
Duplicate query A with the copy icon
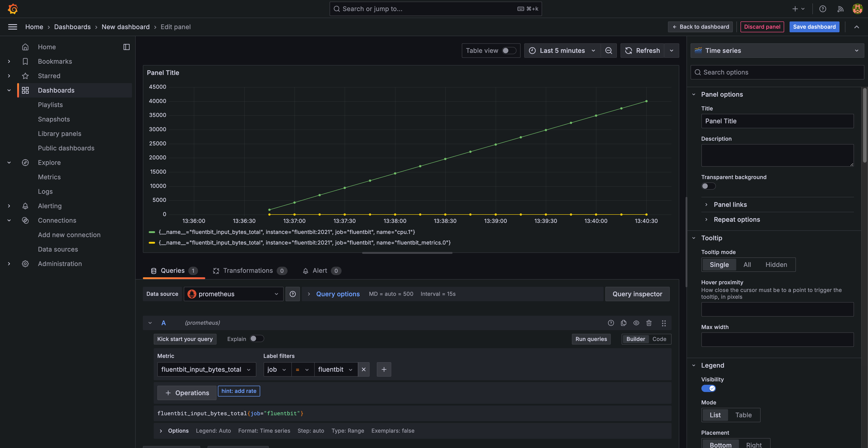coord(623,323)
